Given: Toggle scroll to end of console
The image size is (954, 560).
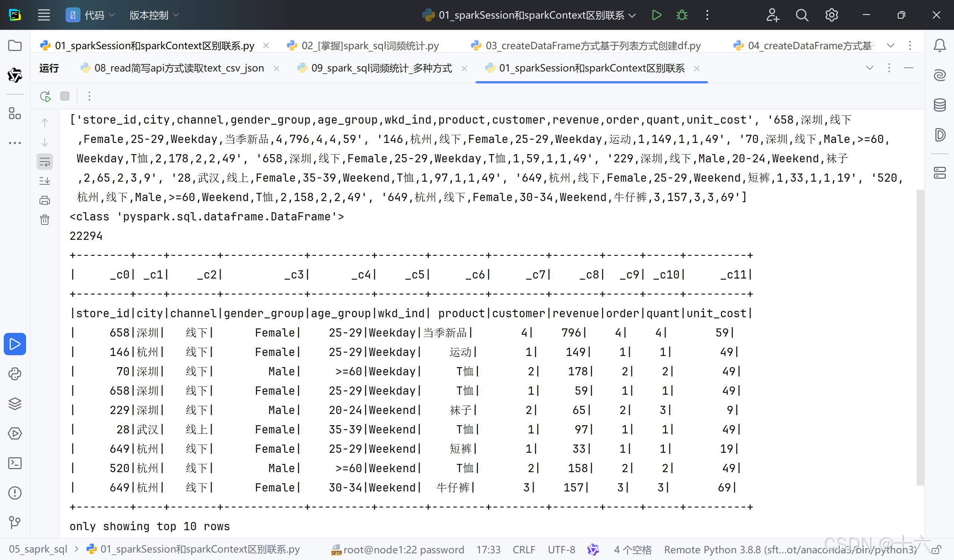Looking at the screenshot, I should pyautogui.click(x=45, y=181).
